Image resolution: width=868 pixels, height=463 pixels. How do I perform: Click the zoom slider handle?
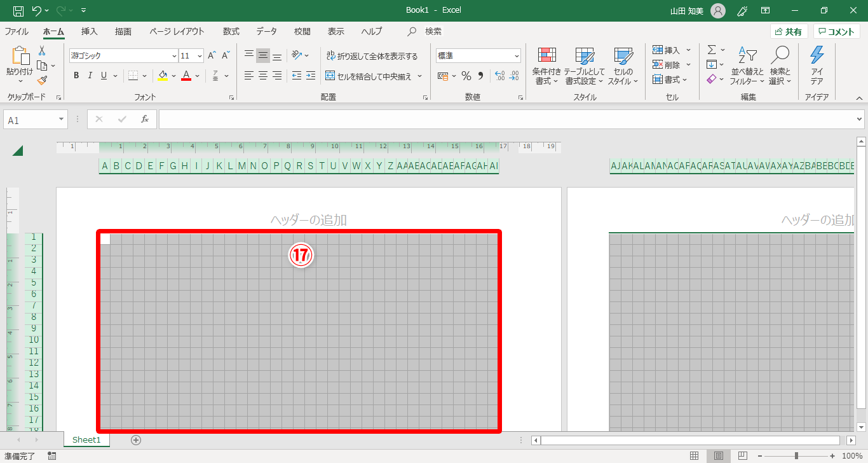pos(796,456)
